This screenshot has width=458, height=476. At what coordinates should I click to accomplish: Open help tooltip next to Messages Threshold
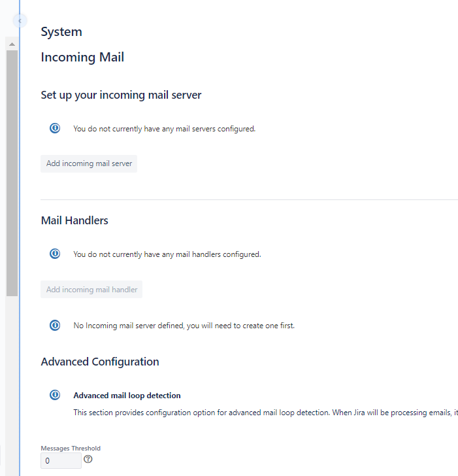pyautogui.click(x=88, y=460)
